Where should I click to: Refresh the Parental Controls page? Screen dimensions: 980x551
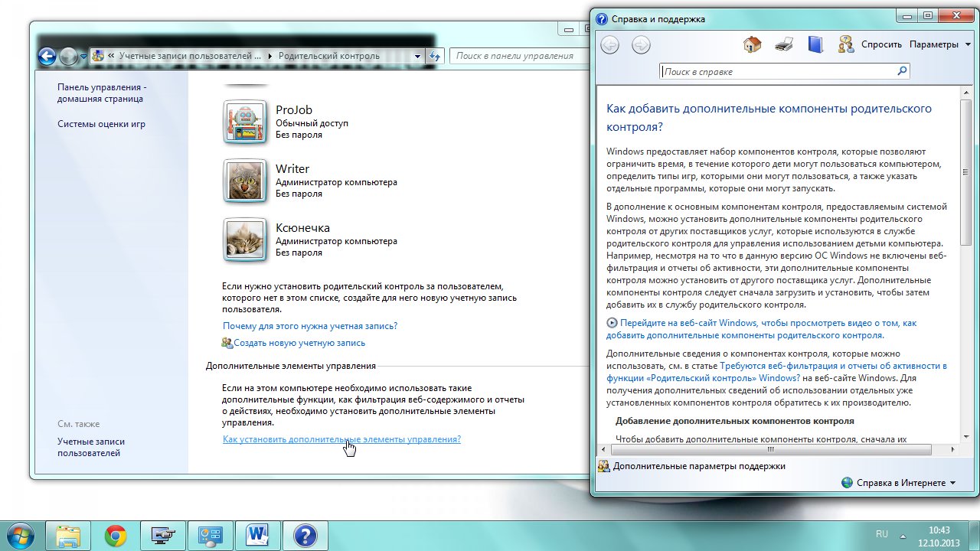click(x=435, y=56)
